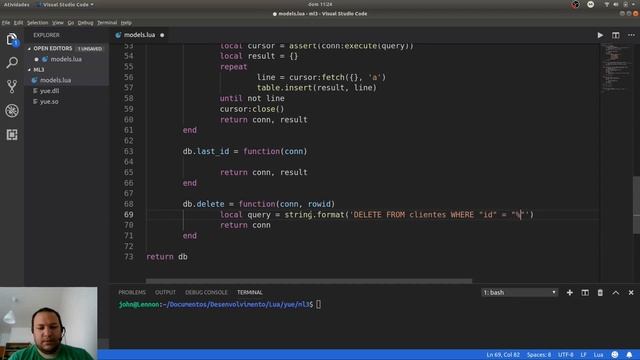This screenshot has height=360, width=640.
Task: Change Lua language mode
Action: tap(598, 355)
